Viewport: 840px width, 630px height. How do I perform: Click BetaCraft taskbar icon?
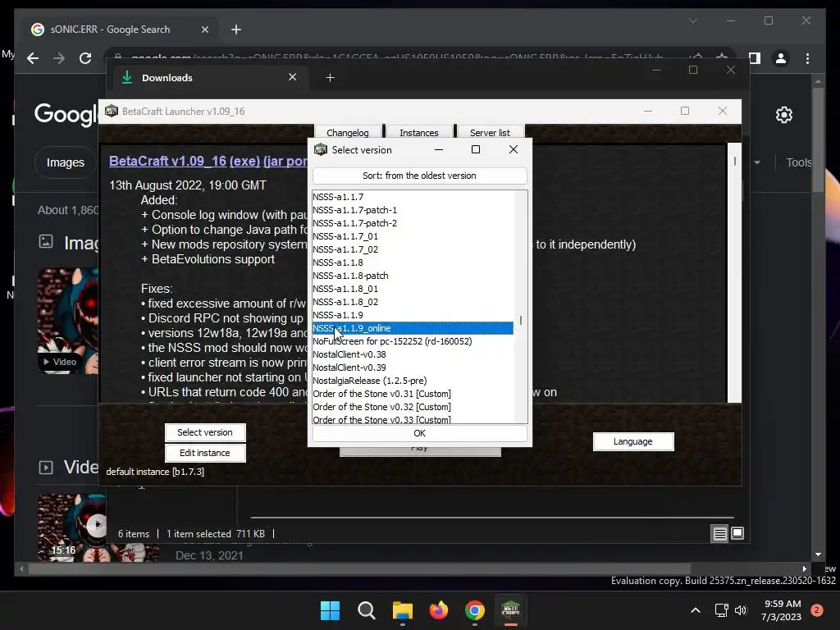coord(510,610)
